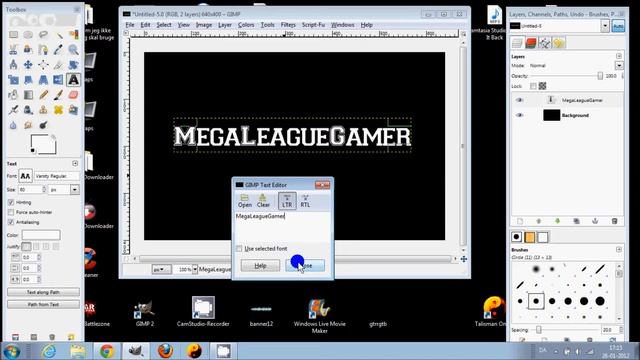Toggle Lock pixels checkbox in Layers
Viewport: 640px width, 360px height.
[533, 86]
